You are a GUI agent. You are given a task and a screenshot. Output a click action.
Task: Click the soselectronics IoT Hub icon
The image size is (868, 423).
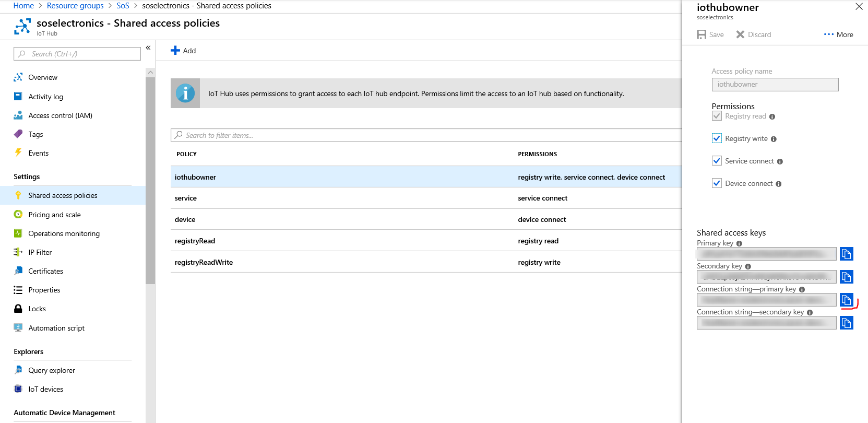point(22,26)
